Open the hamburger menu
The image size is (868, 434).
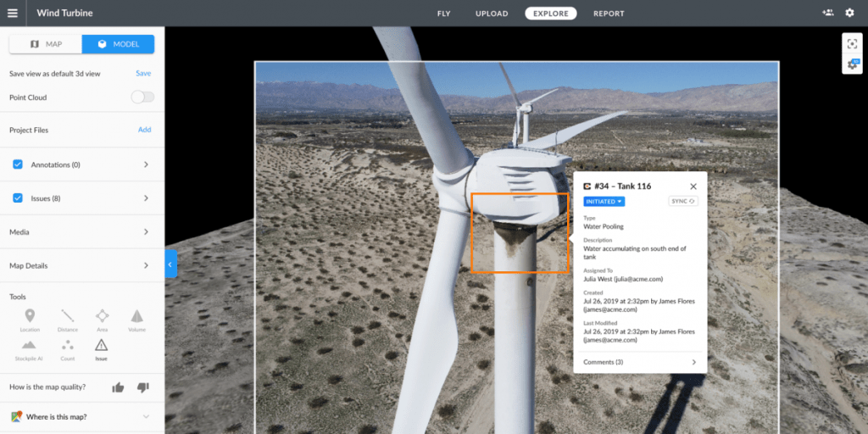[12, 13]
